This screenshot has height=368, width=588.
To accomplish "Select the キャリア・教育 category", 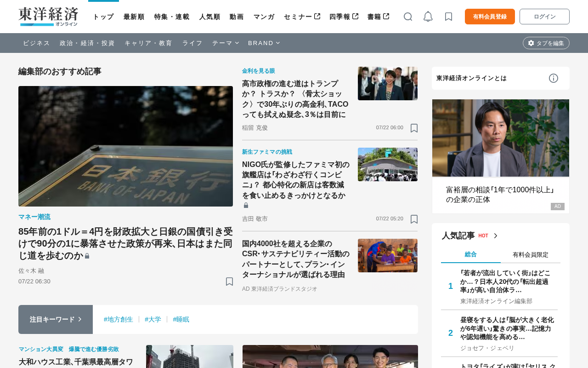I will point(148,43).
